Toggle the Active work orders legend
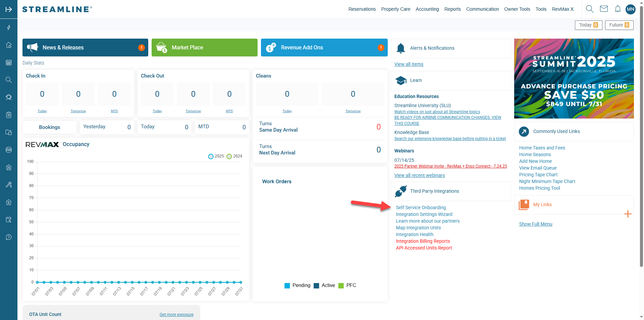 (x=324, y=285)
